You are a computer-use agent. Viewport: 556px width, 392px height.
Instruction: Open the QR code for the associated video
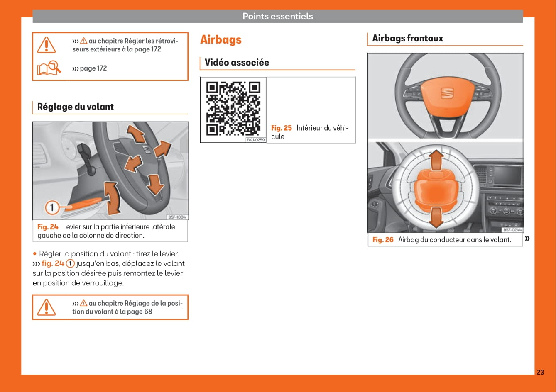(x=233, y=109)
